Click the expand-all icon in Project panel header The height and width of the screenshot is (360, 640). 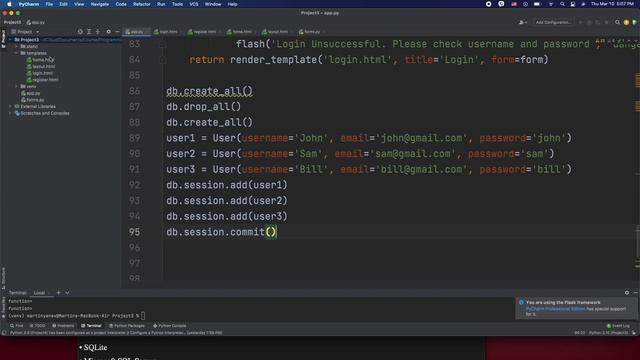tap(89, 31)
